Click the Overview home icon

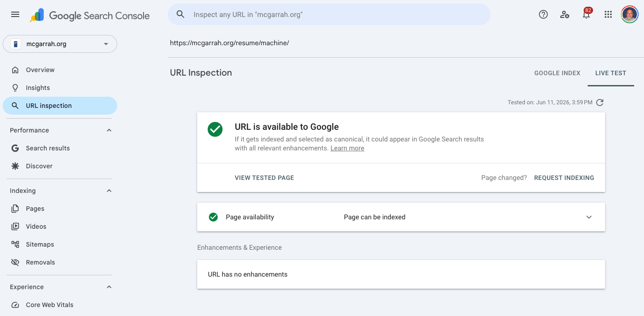pos(15,70)
